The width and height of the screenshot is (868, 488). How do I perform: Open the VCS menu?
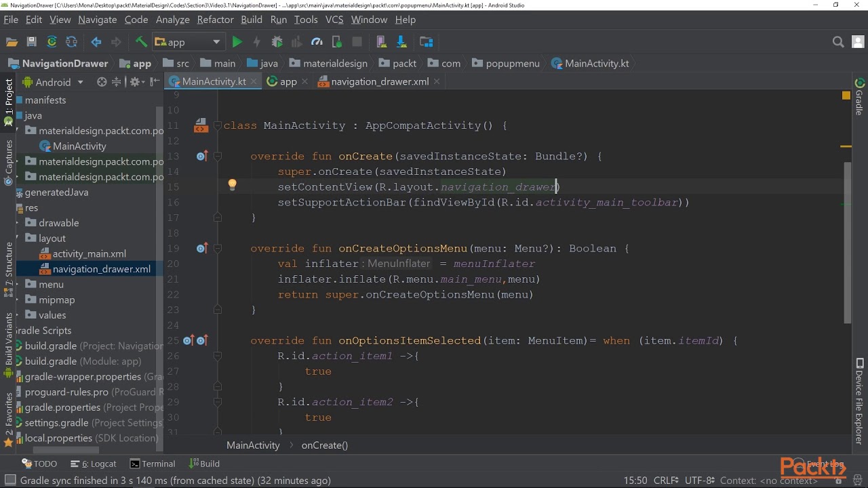point(334,20)
